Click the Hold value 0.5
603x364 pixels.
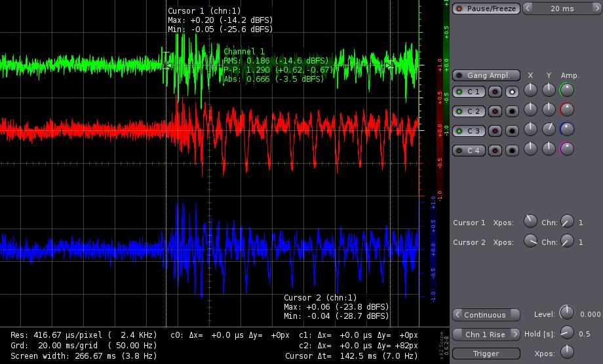(585, 334)
